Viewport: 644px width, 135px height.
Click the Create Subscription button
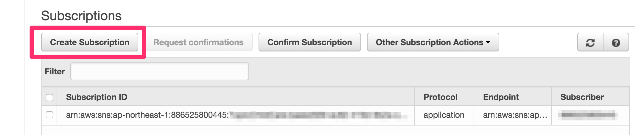coord(90,42)
